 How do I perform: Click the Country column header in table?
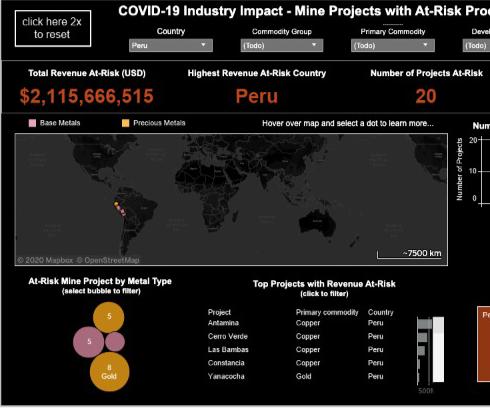click(381, 312)
